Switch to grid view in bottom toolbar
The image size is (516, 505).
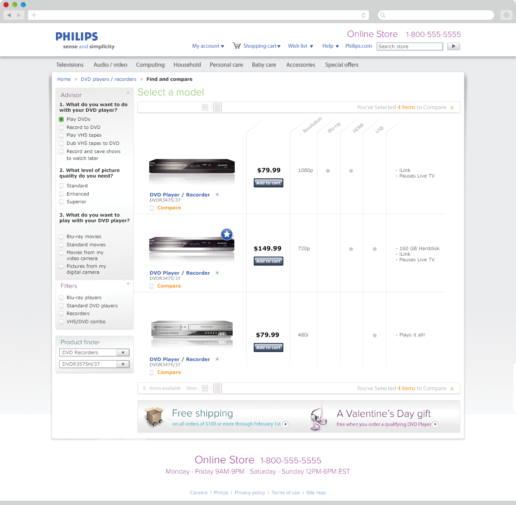pos(205,388)
